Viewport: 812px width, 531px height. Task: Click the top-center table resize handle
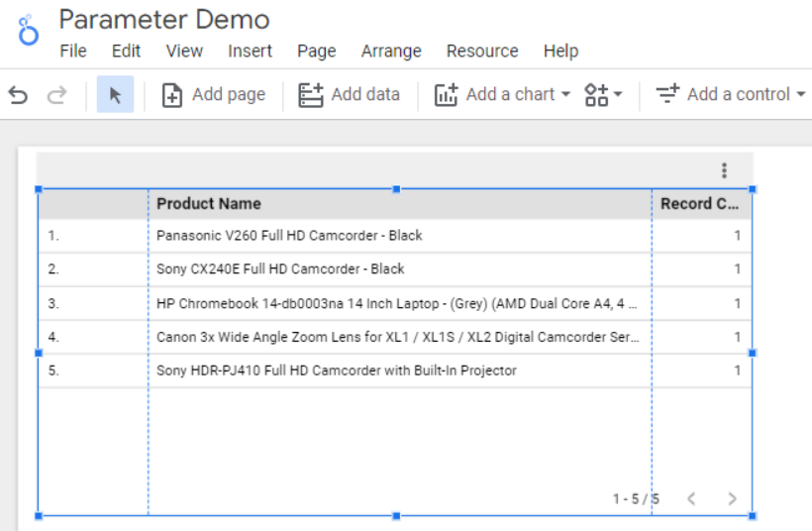tap(397, 189)
